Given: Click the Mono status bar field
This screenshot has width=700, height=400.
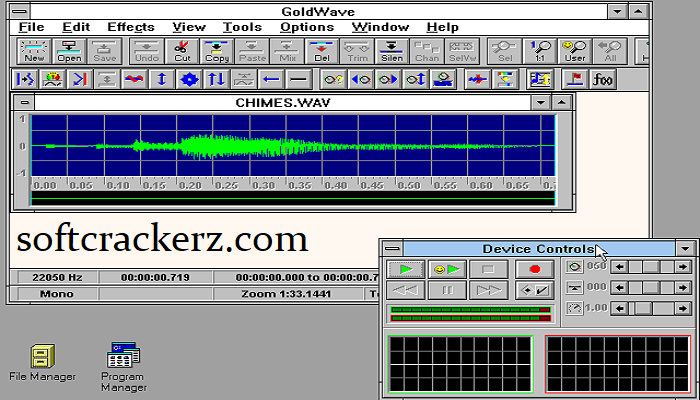Looking at the screenshot, I should point(57,294).
